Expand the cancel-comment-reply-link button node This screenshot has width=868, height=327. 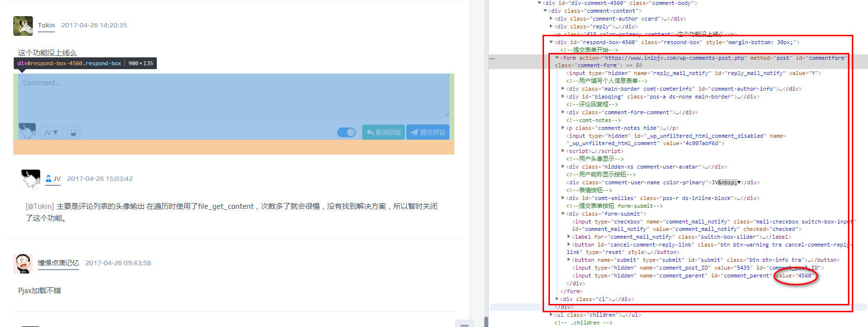pyautogui.click(x=569, y=245)
